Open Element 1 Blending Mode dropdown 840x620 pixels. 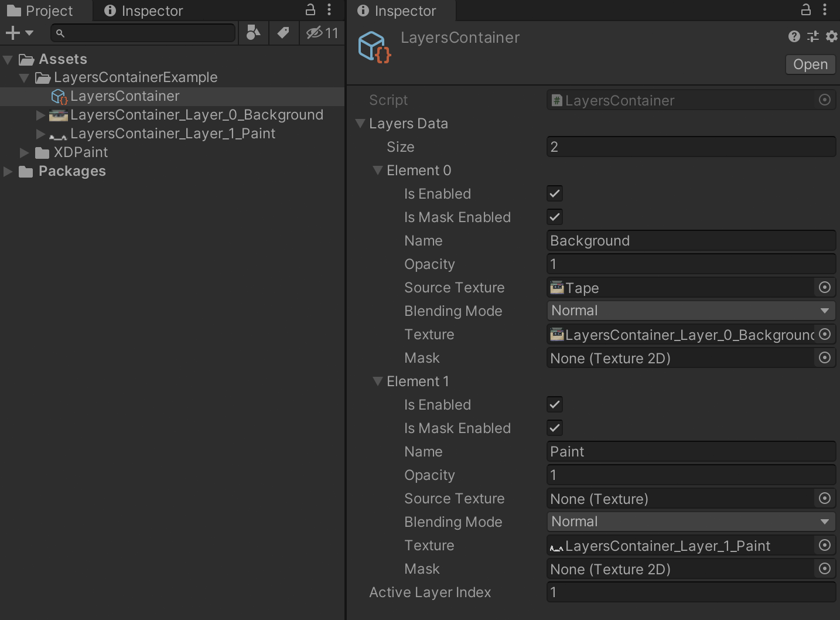click(x=691, y=522)
